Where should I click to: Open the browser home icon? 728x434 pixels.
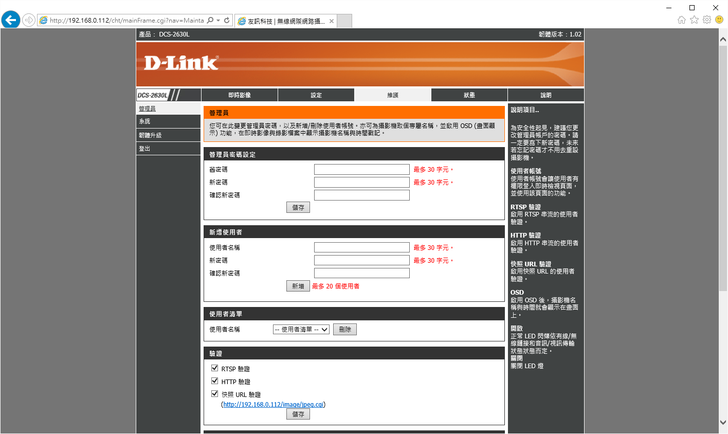pos(682,20)
